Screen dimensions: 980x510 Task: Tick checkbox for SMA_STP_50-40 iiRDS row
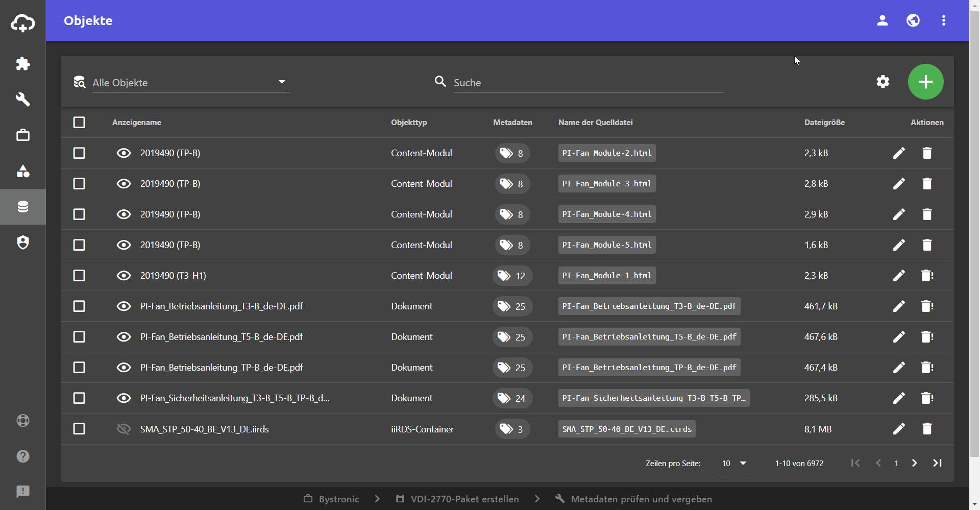(79, 429)
